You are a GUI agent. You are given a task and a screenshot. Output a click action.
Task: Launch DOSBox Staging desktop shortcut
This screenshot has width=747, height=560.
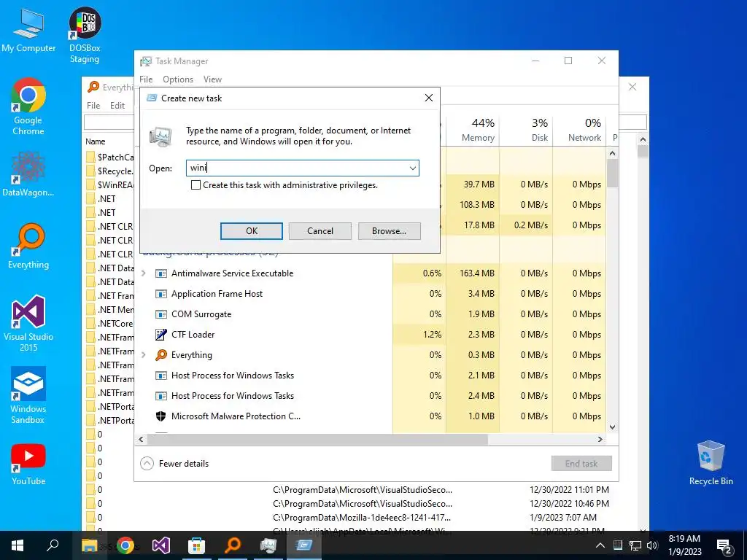[85, 35]
